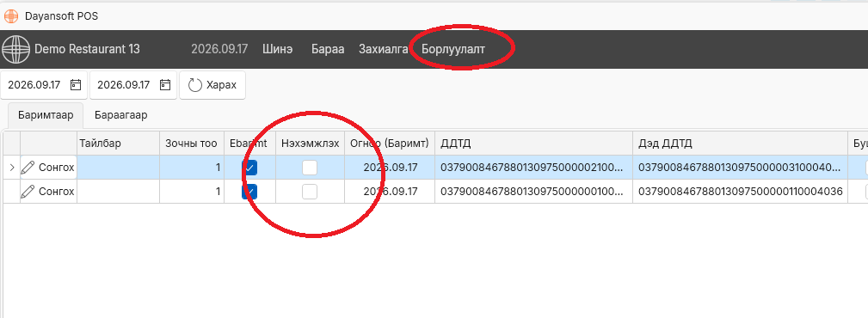Expand the first row chevron
The image size is (868, 318).
(x=12, y=167)
